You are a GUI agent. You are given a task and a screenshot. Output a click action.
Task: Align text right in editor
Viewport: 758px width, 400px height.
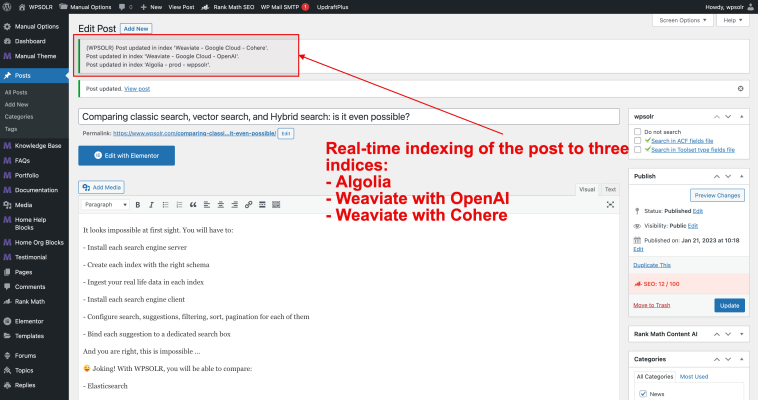(x=234, y=205)
